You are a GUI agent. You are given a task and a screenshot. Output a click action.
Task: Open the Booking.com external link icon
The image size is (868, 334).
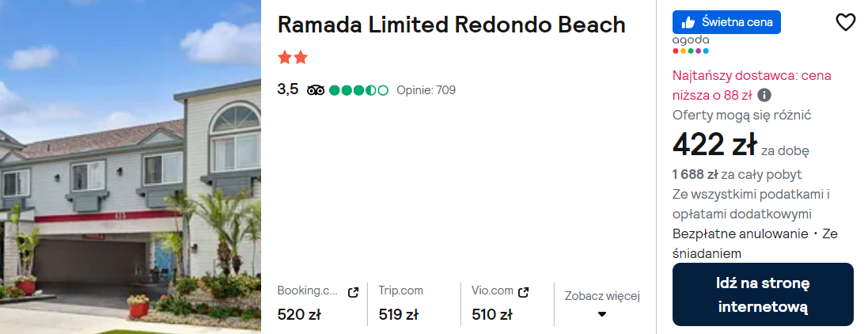[x=353, y=291]
